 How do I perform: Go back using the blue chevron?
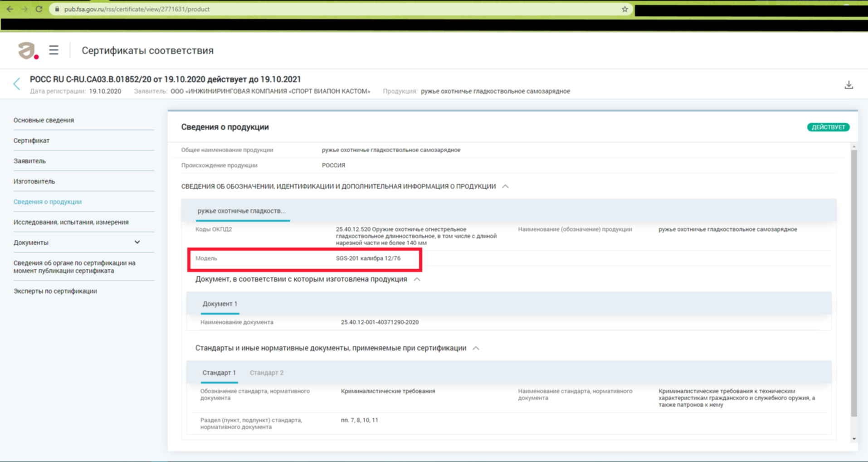(17, 84)
